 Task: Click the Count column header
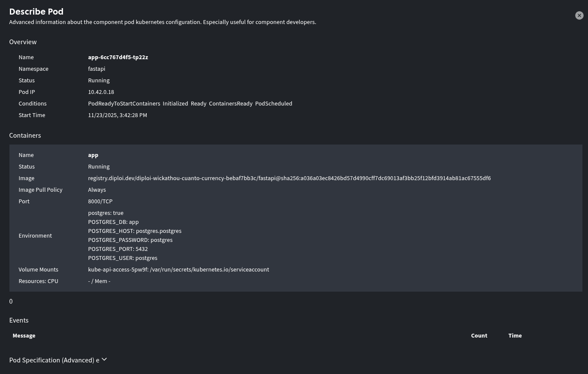479,335
